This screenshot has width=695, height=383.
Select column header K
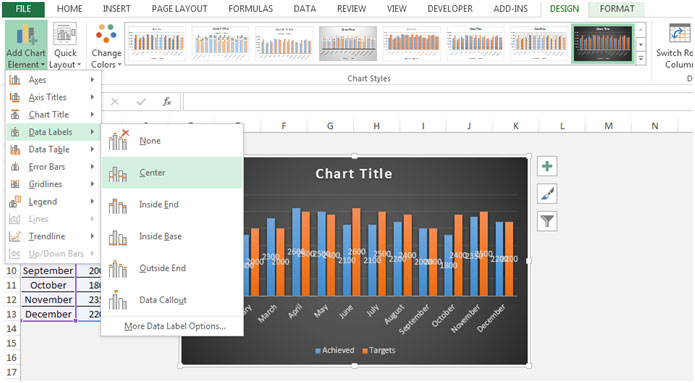(x=516, y=126)
